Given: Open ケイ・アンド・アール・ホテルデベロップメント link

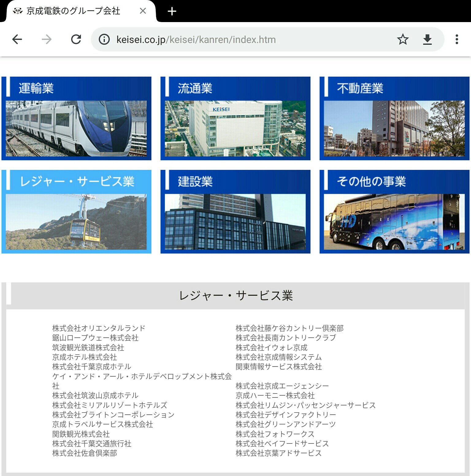Looking at the screenshot, I should click(142, 381).
